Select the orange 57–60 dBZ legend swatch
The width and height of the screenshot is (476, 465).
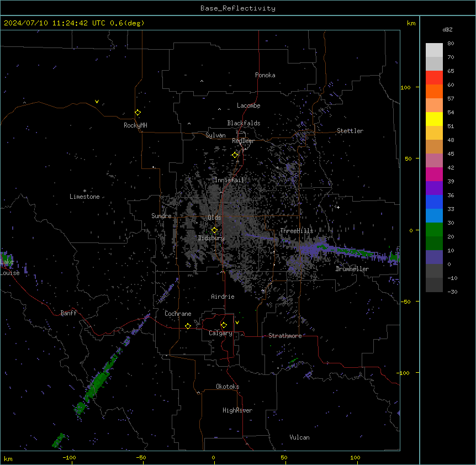tap(434, 91)
